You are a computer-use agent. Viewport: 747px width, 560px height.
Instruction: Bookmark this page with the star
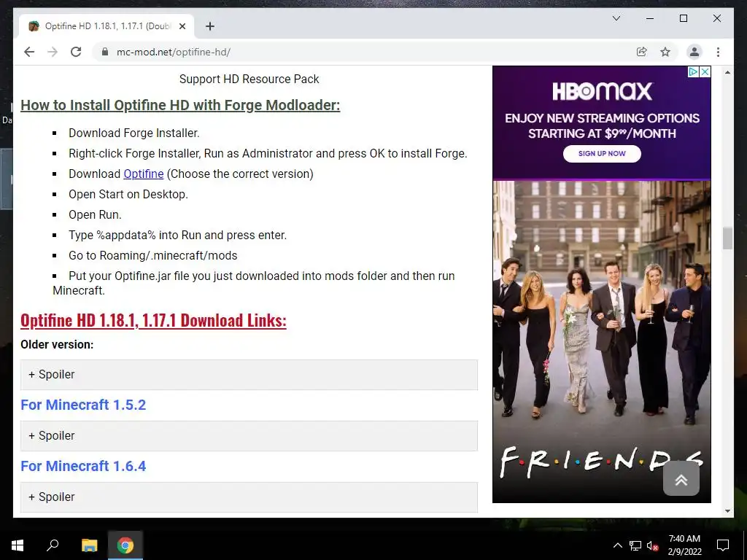point(665,52)
